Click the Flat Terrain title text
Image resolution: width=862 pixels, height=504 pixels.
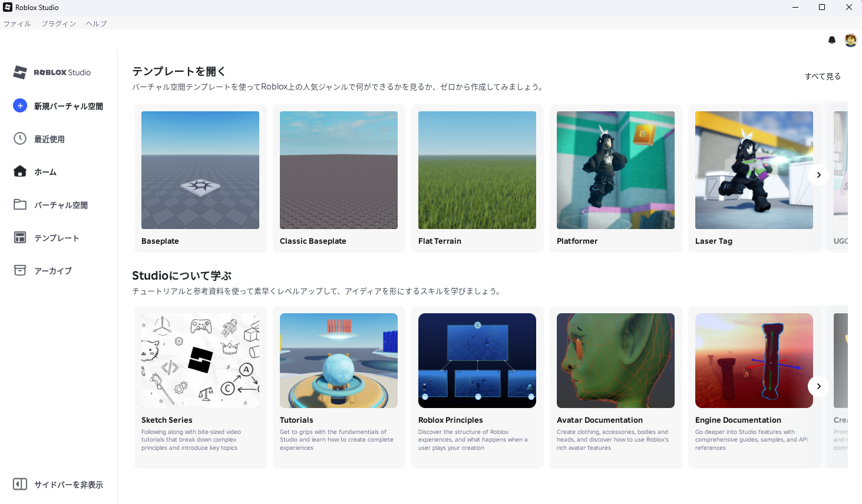(440, 241)
